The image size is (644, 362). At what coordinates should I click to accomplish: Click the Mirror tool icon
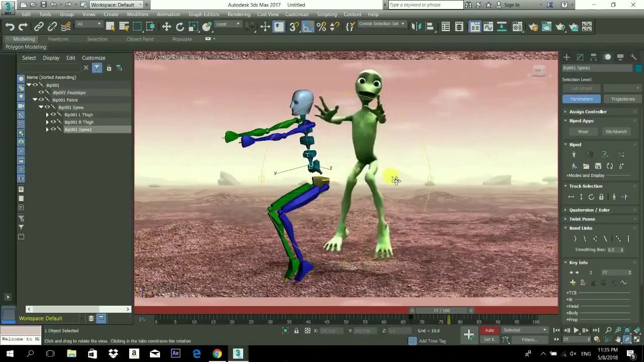click(416, 27)
